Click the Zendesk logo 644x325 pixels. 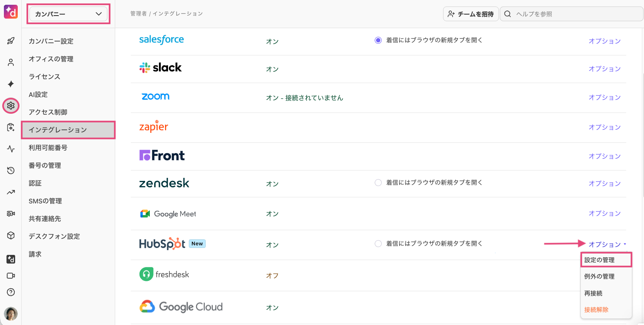(x=164, y=183)
